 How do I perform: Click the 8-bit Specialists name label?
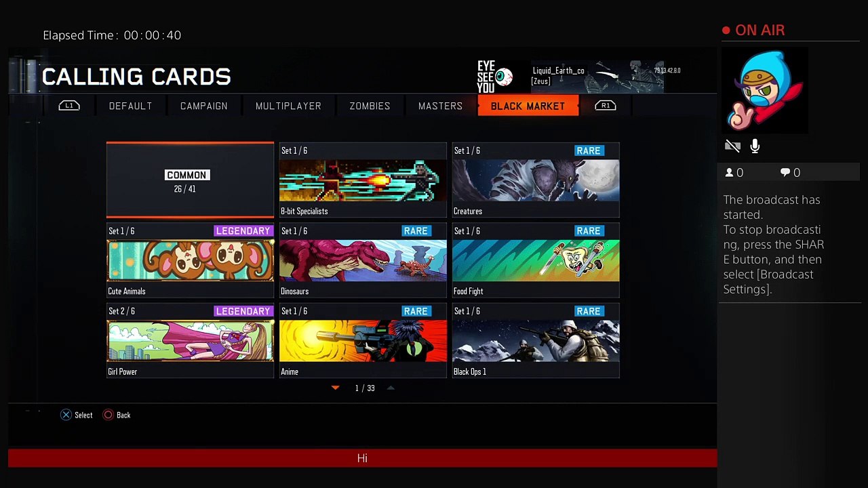click(304, 211)
